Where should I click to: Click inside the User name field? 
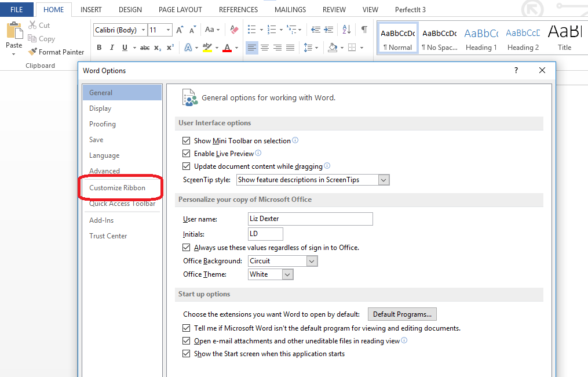point(310,219)
